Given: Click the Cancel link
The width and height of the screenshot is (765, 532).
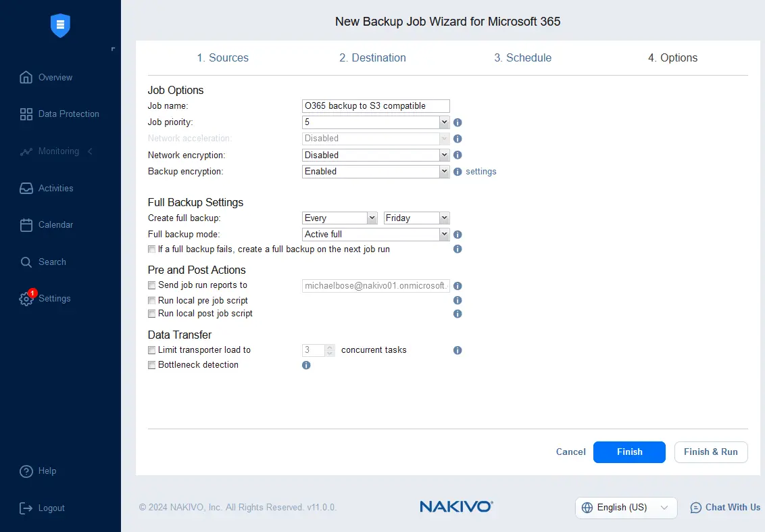Looking at the screenshot, I should [571, 452].
